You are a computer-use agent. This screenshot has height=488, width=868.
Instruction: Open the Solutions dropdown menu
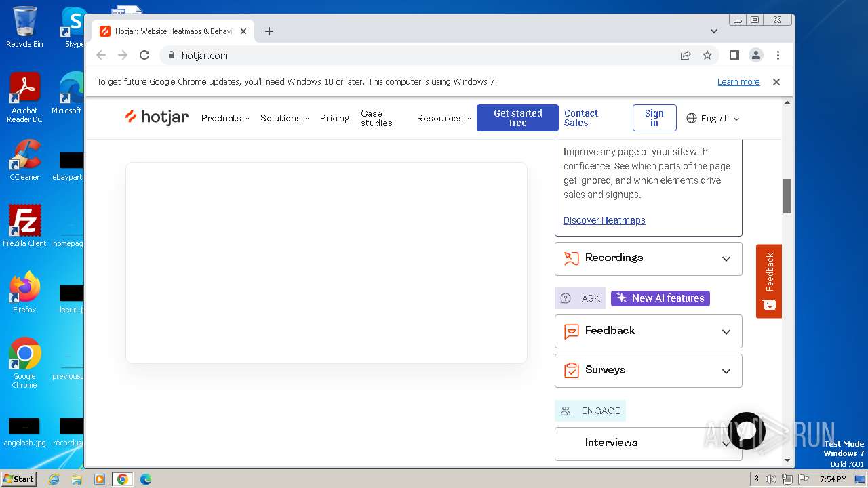[285, 118]
